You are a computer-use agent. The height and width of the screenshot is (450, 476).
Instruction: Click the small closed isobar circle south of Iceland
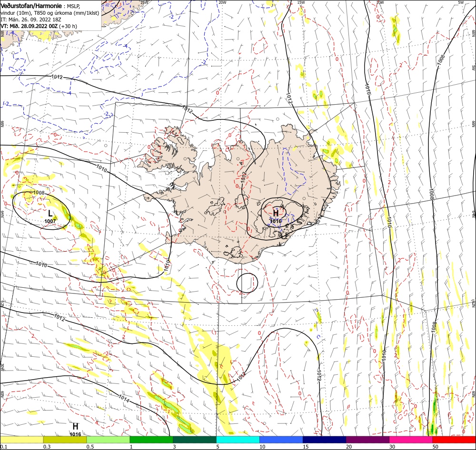point(247,283)
